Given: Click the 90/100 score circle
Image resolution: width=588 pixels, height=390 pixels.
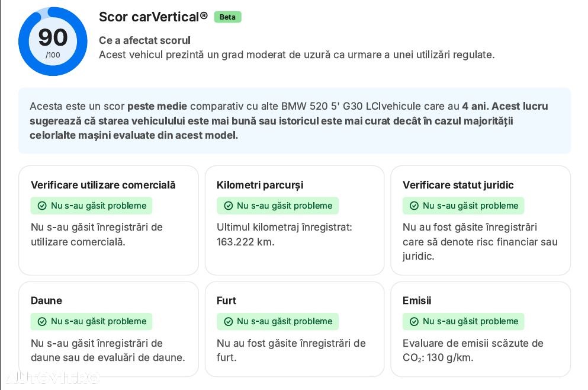Looking at the screenshot, I should pyautogui.click(x=53, y=41).
